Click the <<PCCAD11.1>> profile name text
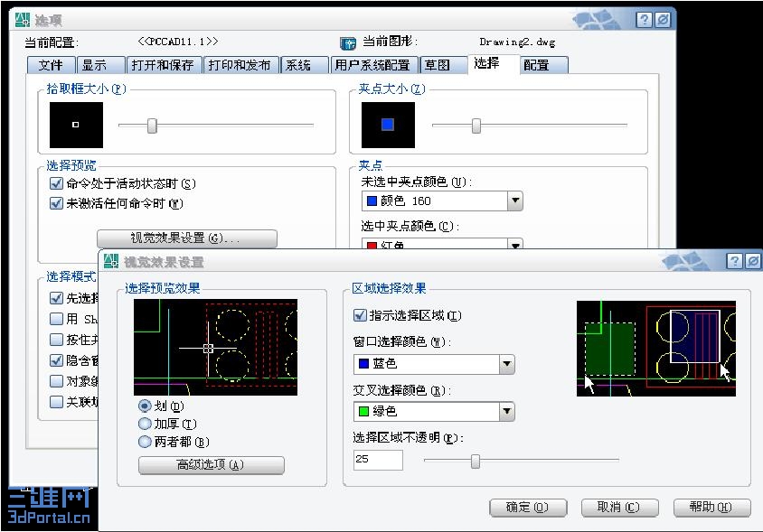This screenshot has width=763, height=532. [x=178, y=42]
